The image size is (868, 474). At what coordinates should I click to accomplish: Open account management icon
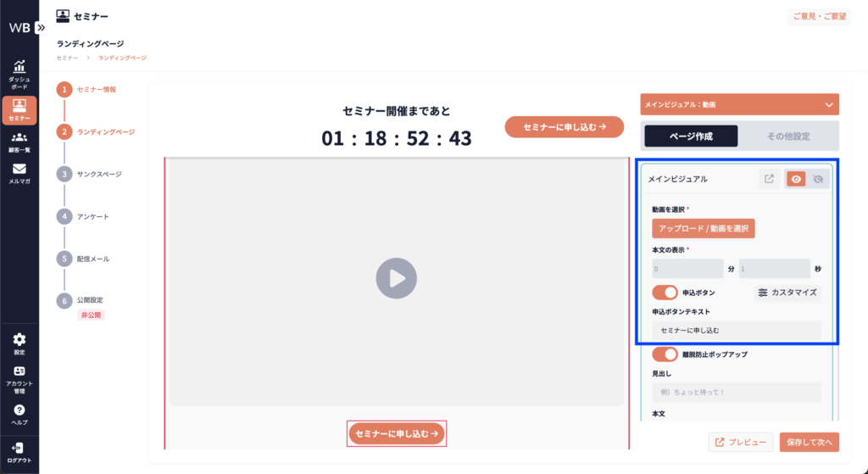[19, 373]
